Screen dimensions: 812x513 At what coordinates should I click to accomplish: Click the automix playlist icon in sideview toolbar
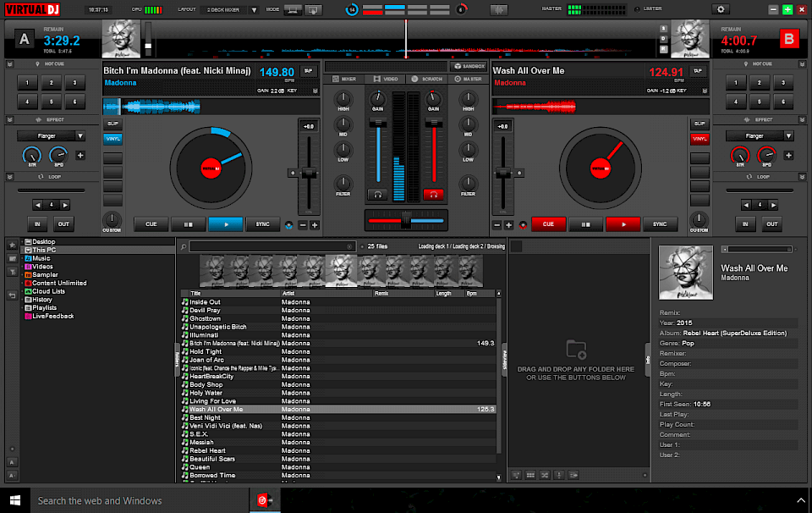[573, 475]
